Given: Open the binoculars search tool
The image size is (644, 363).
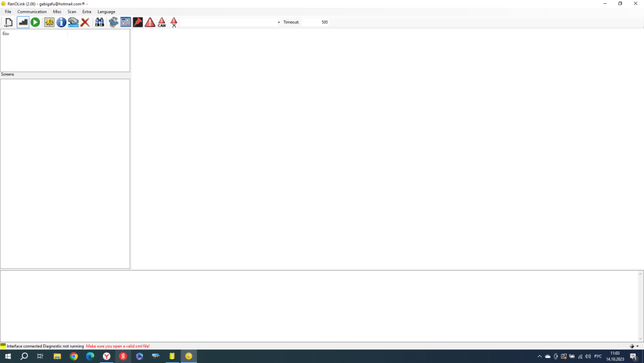Looking at the screenshot, I should point(100,23).
